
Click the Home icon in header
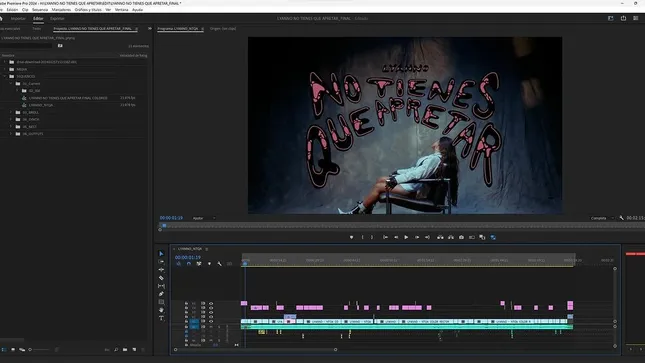(1, 19)
